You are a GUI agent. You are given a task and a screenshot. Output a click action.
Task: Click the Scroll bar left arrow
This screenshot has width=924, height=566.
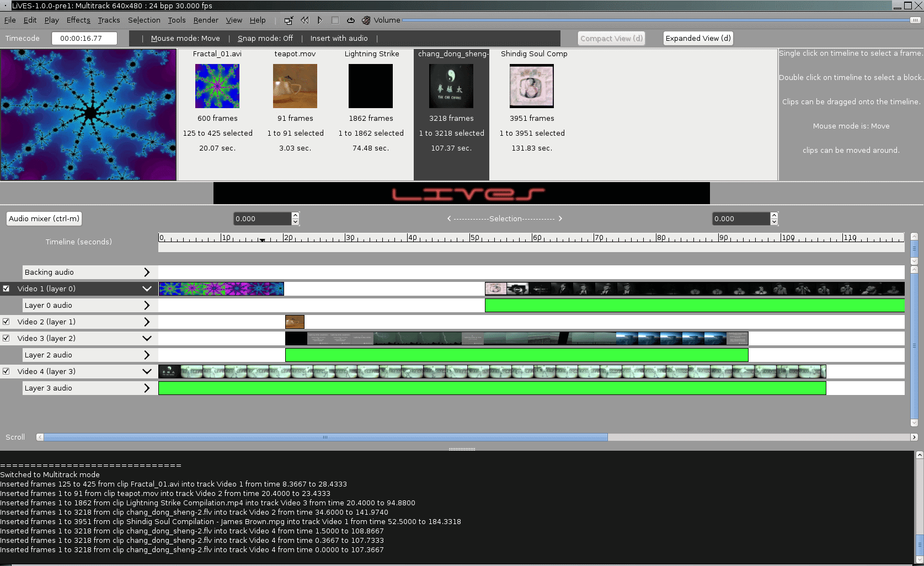click(40, 437)
